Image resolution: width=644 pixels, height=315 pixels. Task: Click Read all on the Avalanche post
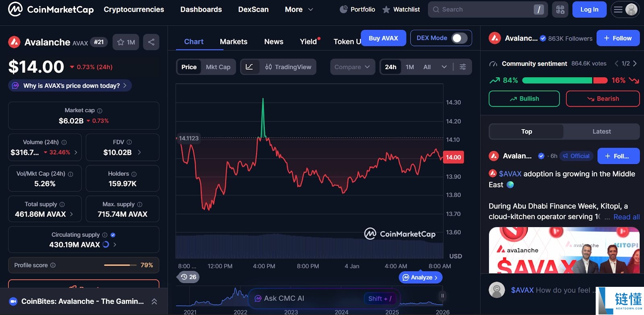(626, 217)
